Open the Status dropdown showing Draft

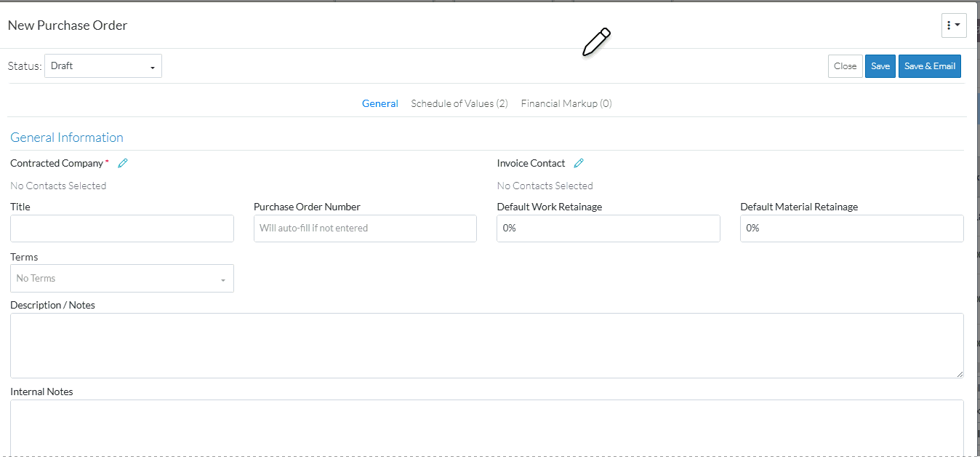pos(103,65)
